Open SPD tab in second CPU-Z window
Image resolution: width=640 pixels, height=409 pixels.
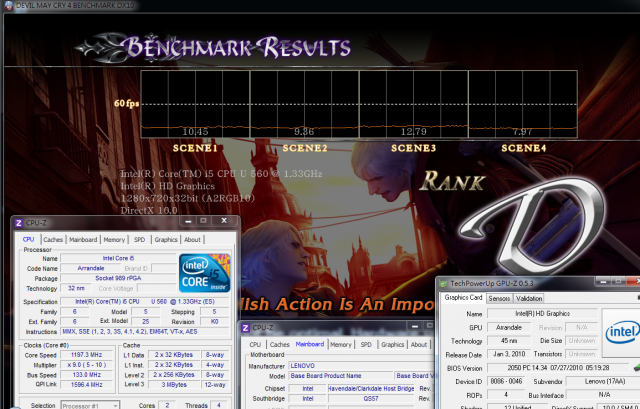[366, 345]
